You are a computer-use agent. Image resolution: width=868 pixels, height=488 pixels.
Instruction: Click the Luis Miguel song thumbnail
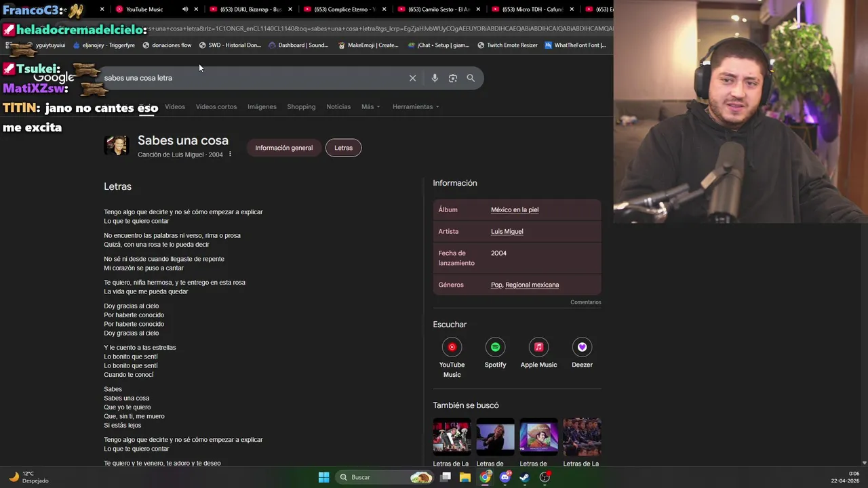(116, 145)
